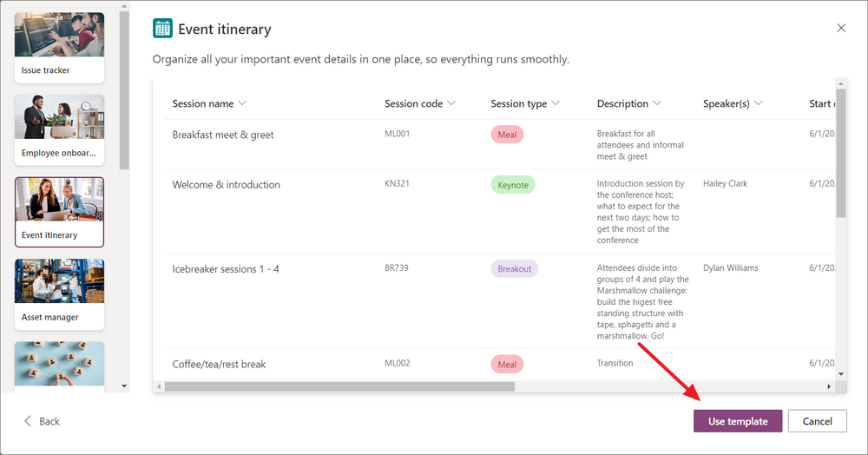
Task: Open the Description column dropdown chevron
Action: (656, 103)
